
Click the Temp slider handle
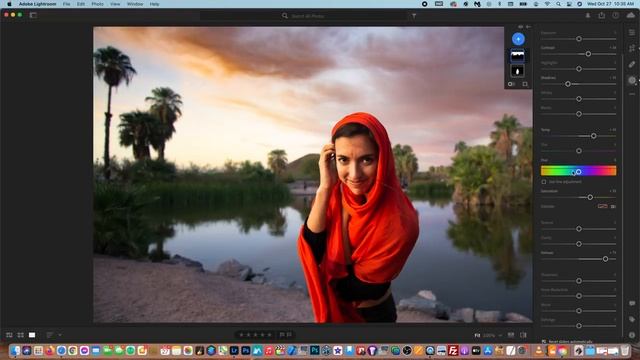593,136
